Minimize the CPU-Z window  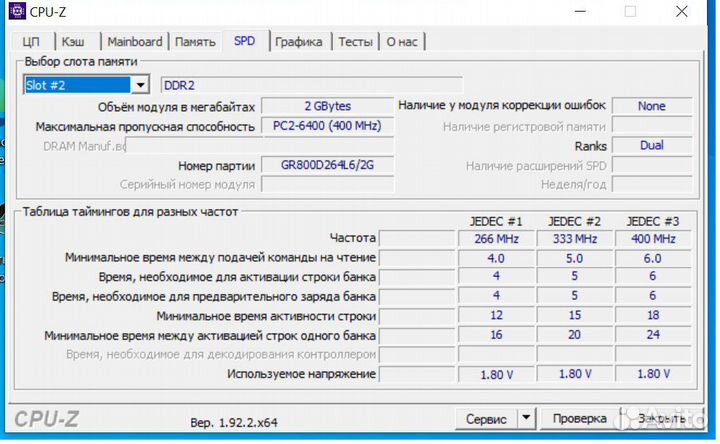click(x=580, y=11)
